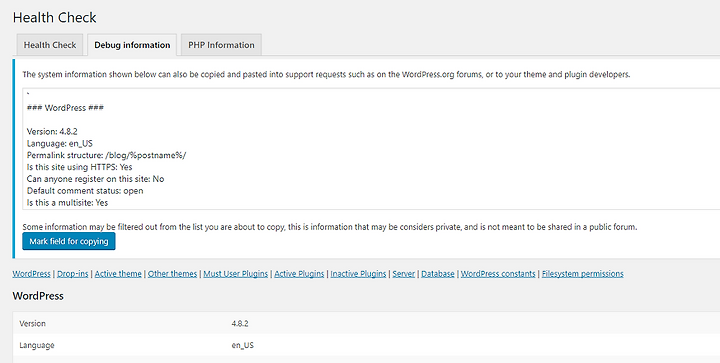Select the Debug information tab
This screenshot has height=363, width=720.
click(132, 45)
